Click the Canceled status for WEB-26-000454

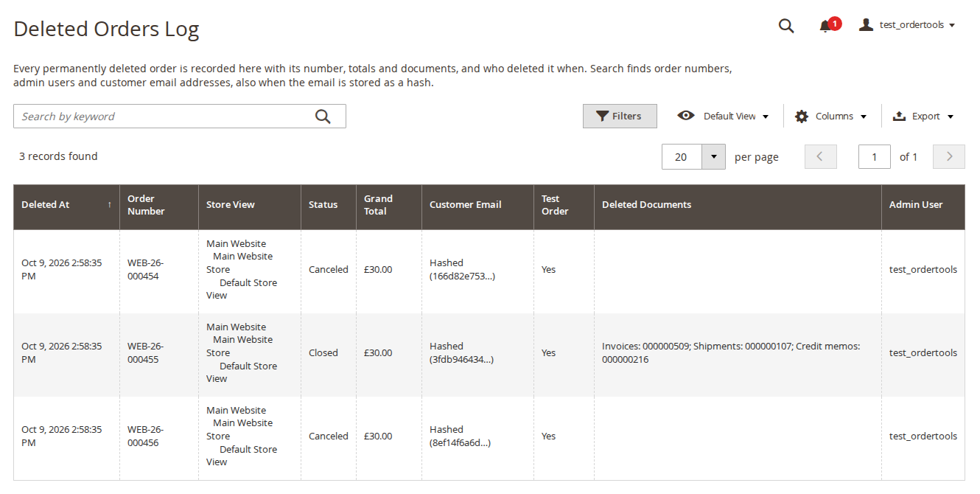point(329,270)
